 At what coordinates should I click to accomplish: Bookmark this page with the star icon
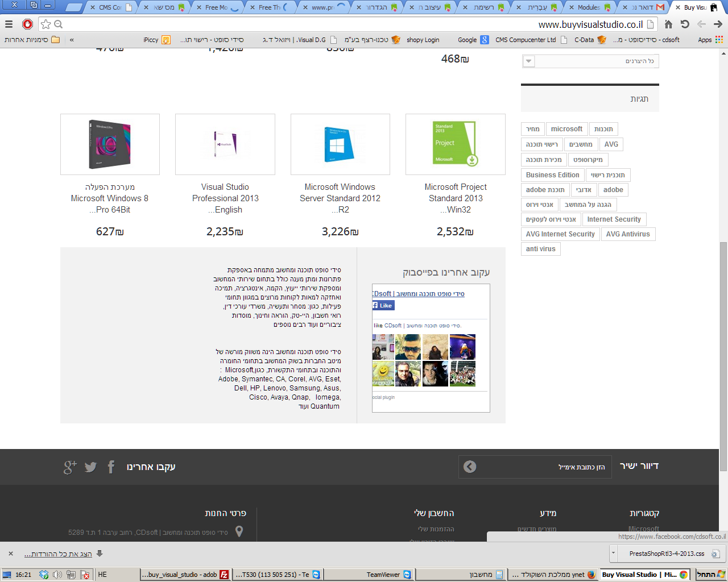(46, 24)
